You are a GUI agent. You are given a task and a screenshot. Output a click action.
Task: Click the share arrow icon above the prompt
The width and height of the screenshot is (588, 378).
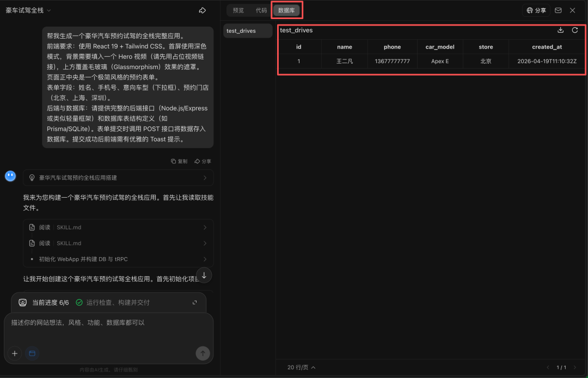[202, 10]
